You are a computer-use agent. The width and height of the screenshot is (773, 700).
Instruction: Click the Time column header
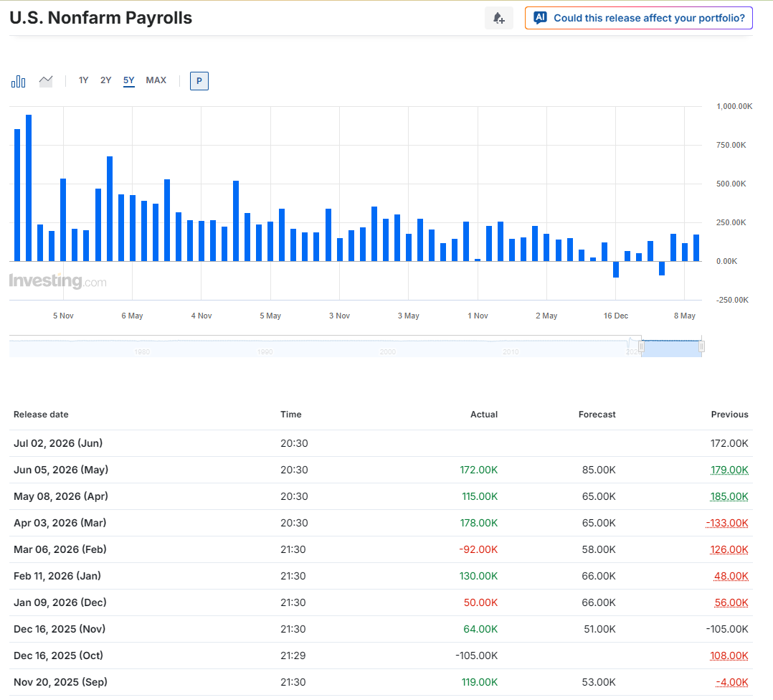[x=291, y=415]
